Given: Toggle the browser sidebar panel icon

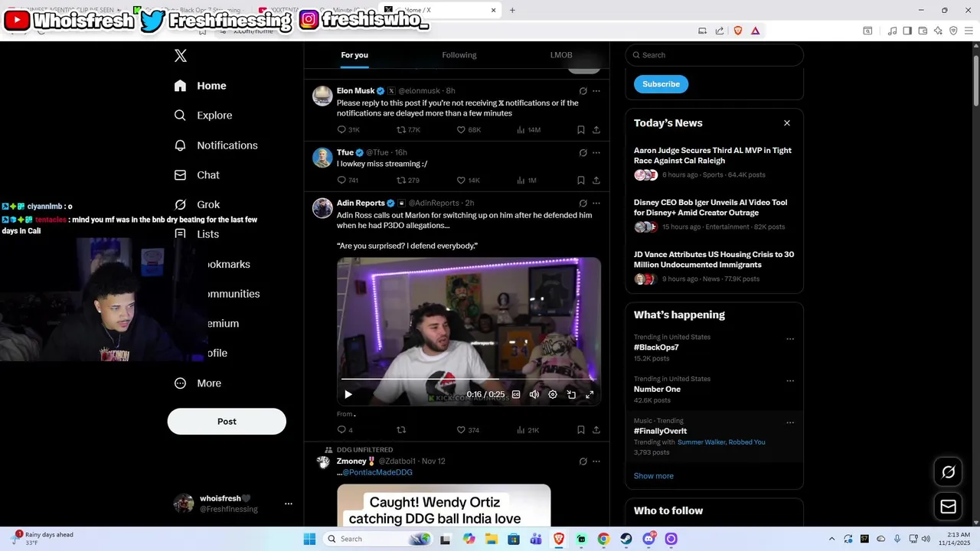Looking at the screenshot, I should pyautogui.click(x=907, y=31).
